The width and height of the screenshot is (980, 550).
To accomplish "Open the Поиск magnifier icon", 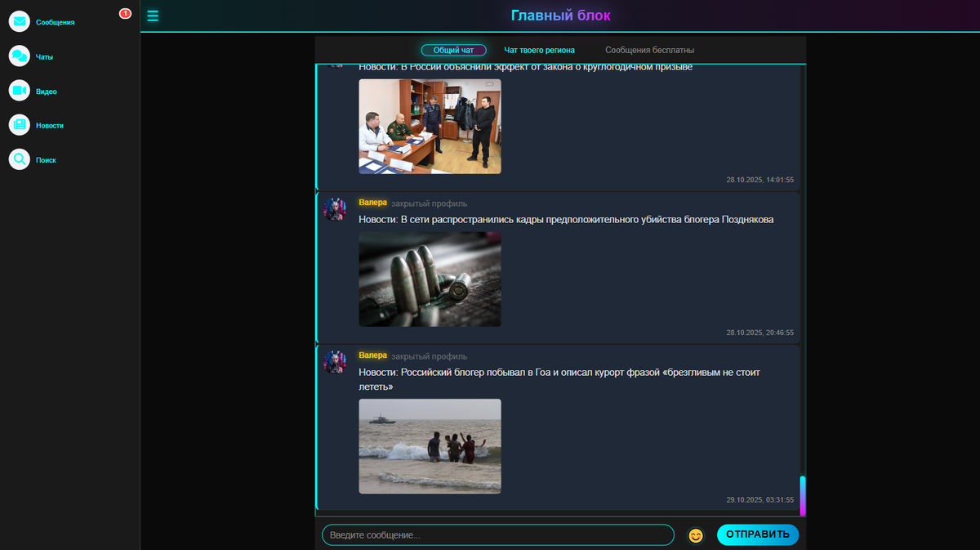I will point(20,159).
